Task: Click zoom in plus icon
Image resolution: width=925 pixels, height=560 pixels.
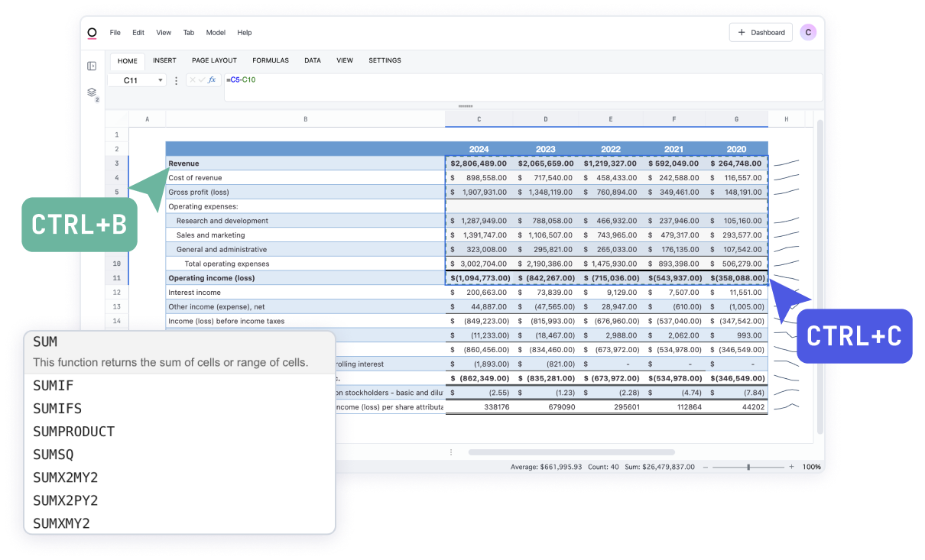Action: point(791,467)
